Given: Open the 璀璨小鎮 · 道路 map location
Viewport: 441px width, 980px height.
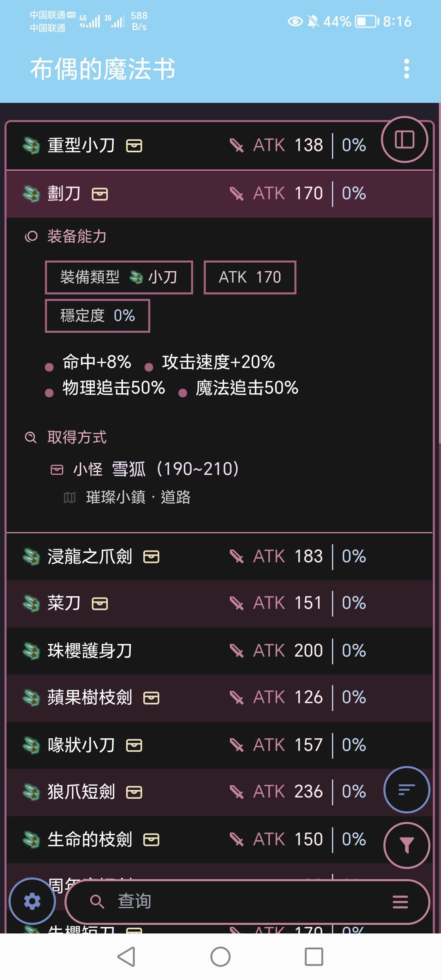Looking at the screenshot, I should [x=138, y=497].
